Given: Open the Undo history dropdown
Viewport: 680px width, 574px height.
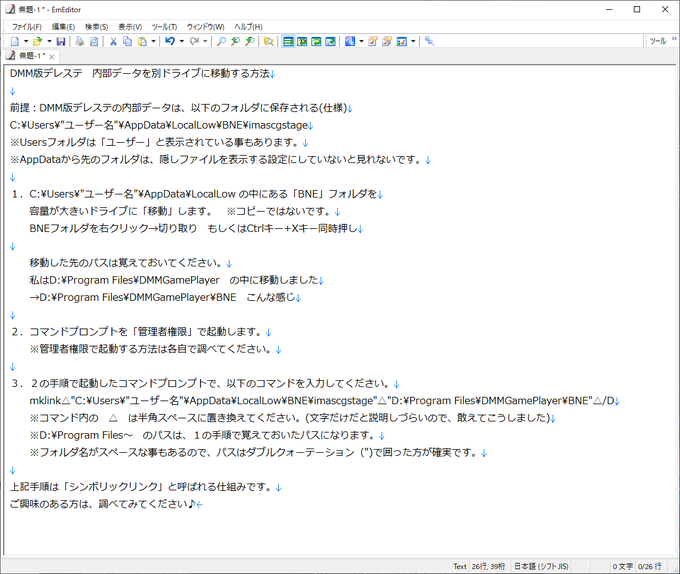Looking at the screenshot, I should (181, 41).
